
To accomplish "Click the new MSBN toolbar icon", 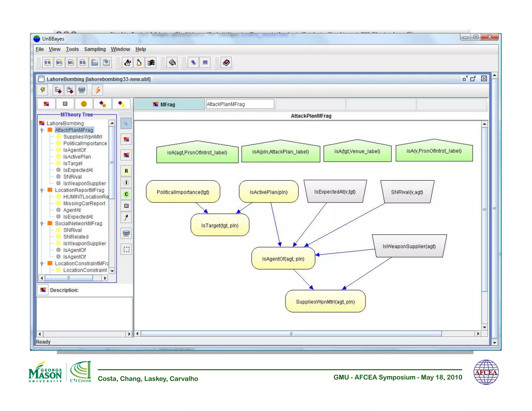I will 59,63.
